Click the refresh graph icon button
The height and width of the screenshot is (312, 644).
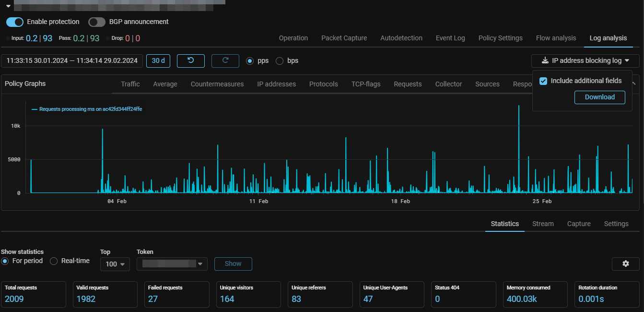tap(225, 61)
